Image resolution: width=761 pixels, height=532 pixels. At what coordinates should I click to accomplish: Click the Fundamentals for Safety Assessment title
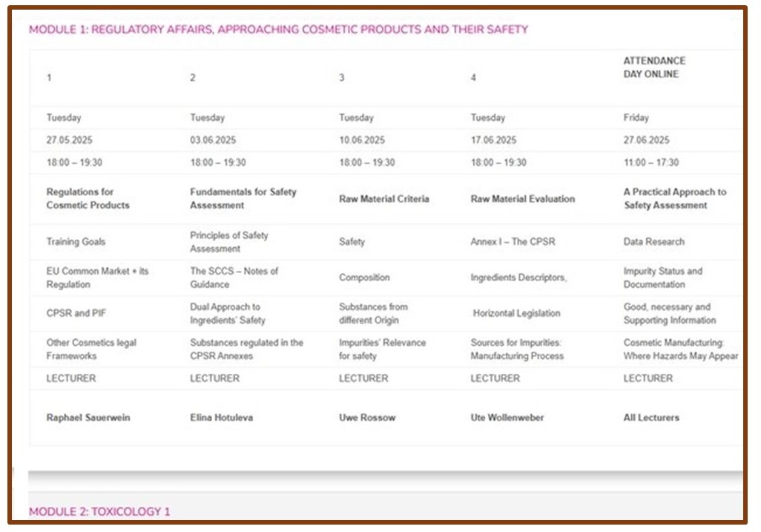pos(243,199)
